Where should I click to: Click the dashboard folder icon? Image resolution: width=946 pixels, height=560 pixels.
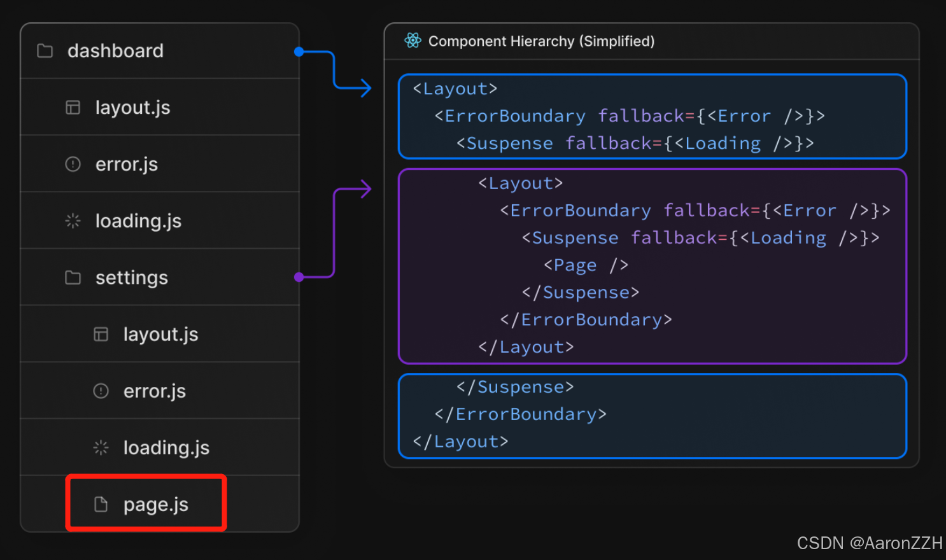pyautogui.click(x=45, y=51)
